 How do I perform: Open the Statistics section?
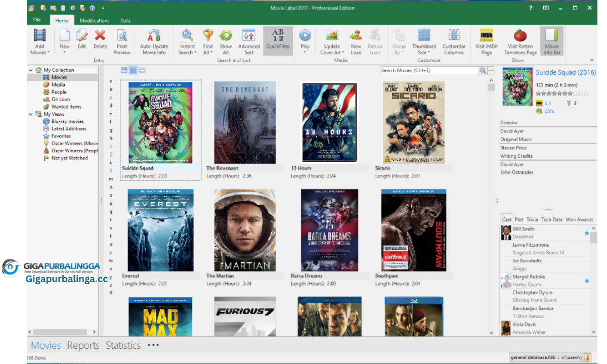(x=123, y=345)
